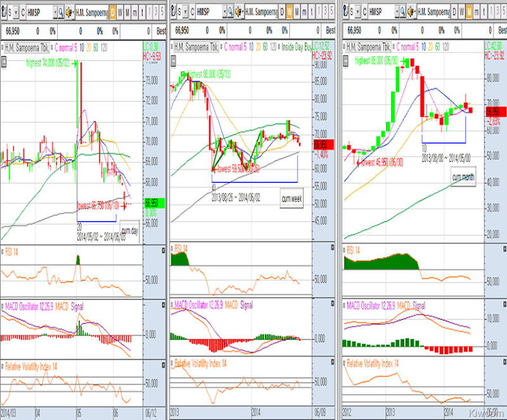Click the link chain icon in the left chart toolbar
The height and width of the screenshot is (420, 507).
click(4, 13)
